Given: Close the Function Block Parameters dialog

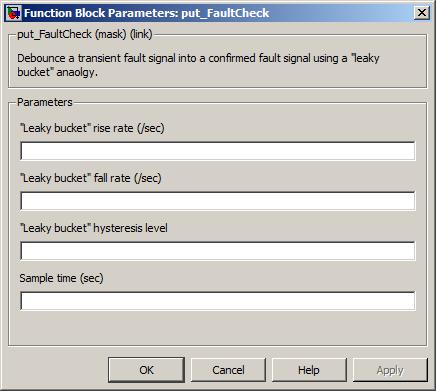Looking at the screenshot, I should (422, 13).
